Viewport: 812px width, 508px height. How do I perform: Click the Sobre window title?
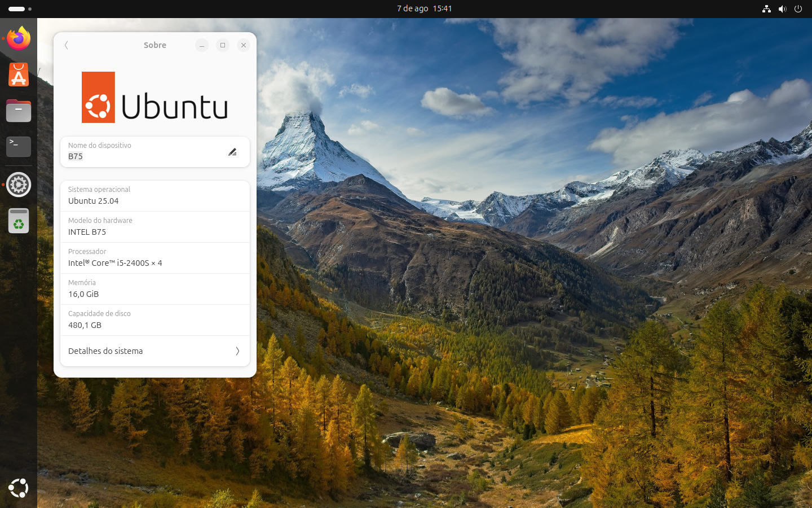point(155,45)
